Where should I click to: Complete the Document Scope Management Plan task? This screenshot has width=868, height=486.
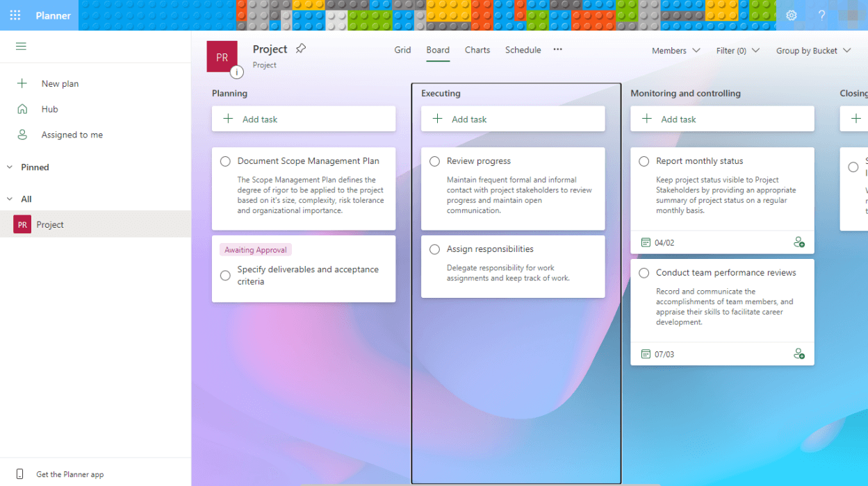(x=225, y=160)
